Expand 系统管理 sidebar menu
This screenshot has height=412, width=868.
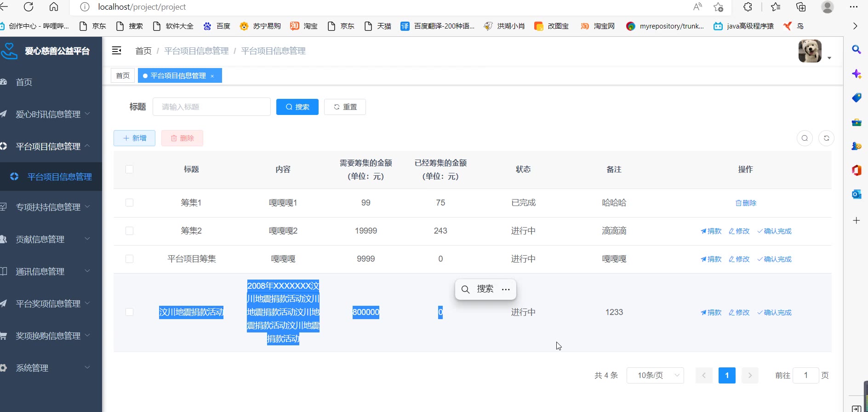(x=51, y=368)
